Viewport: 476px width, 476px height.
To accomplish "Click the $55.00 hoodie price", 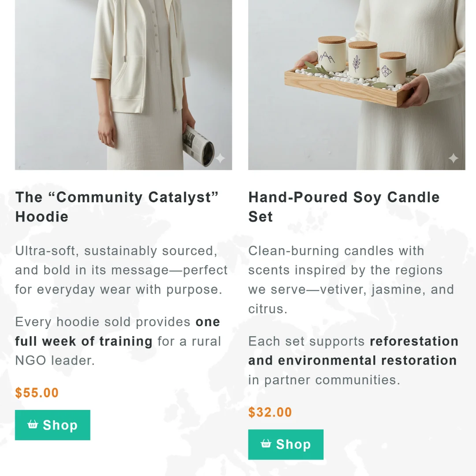I will (37, 393).
